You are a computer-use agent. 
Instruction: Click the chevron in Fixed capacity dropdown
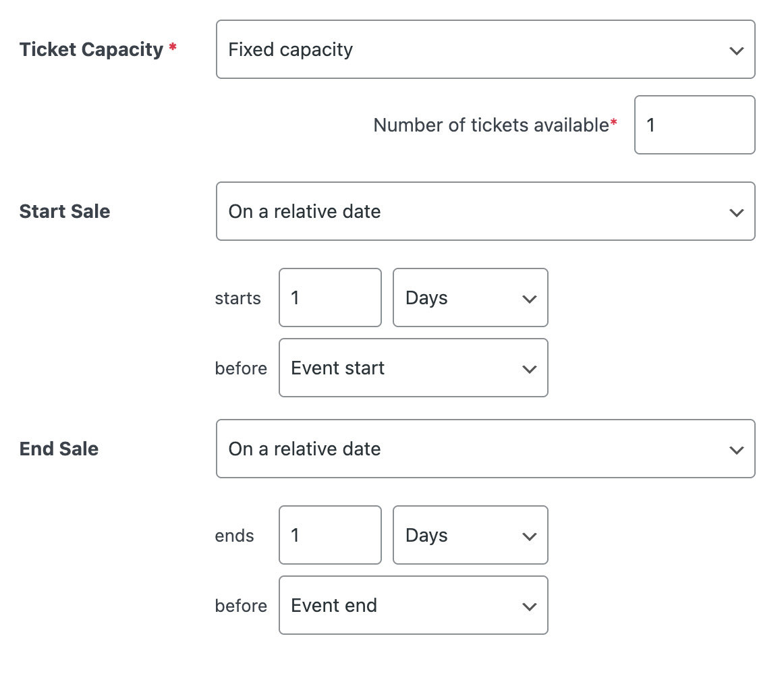[x=736, y=51]
